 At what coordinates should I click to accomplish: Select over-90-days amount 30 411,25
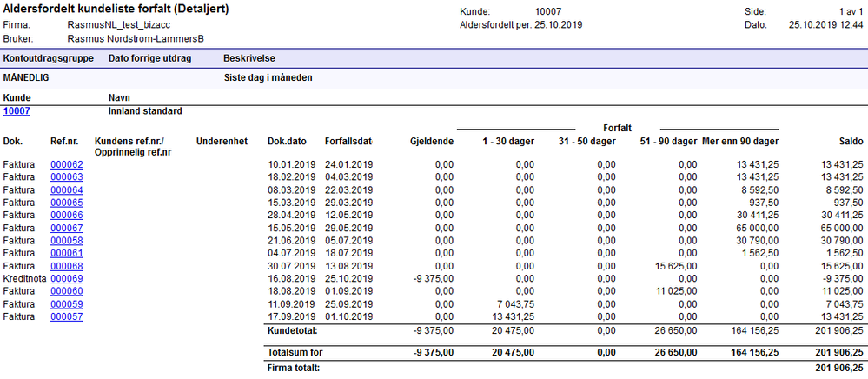(758, 215)
